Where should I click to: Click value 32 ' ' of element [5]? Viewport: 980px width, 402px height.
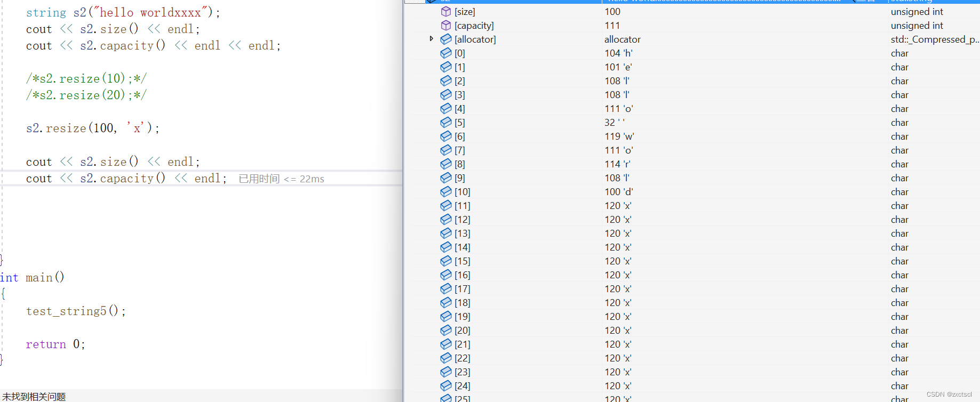pos(615,123)
